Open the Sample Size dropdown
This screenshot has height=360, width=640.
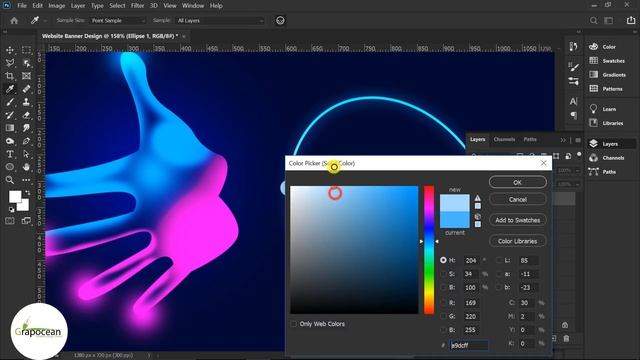coord(118,20)
